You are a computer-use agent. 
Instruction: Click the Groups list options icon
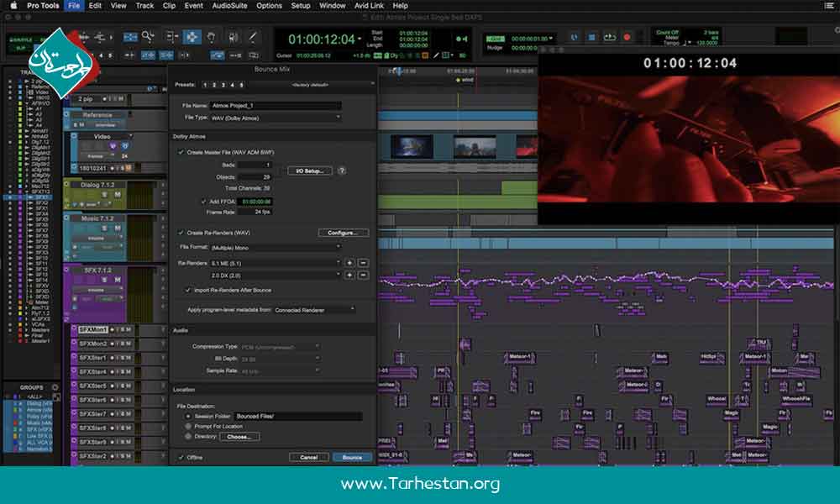pos(55,386)
